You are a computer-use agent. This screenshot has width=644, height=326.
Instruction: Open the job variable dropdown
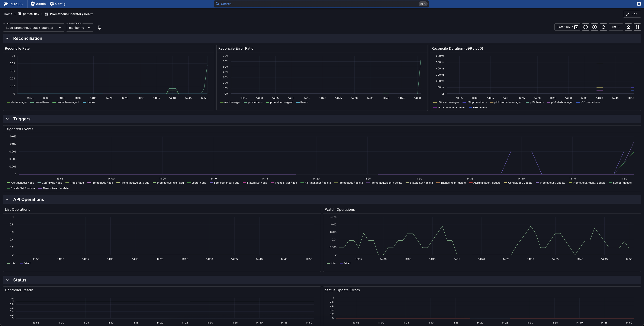[33, 27]
